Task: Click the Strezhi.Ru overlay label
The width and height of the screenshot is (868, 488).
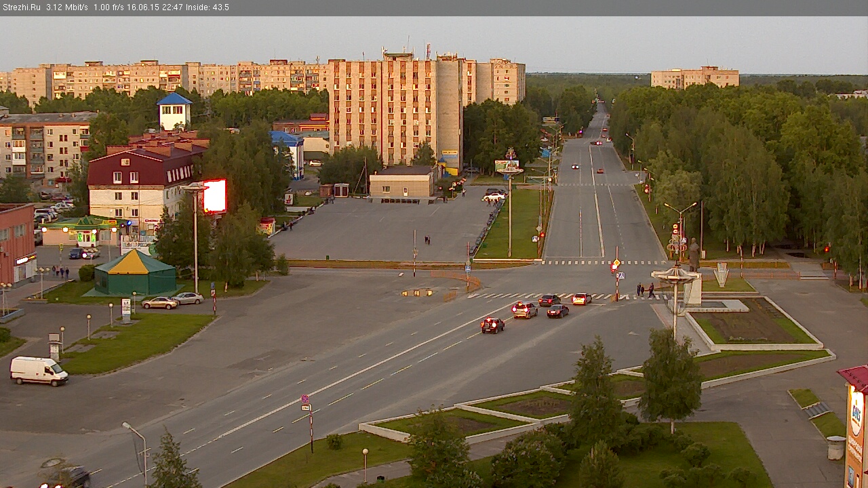Action: [x=22, y=7]
